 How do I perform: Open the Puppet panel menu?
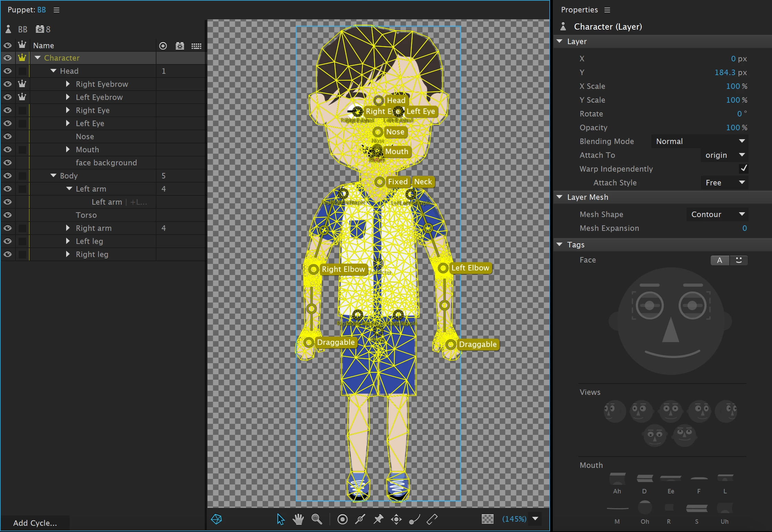[x=57, y=10]
